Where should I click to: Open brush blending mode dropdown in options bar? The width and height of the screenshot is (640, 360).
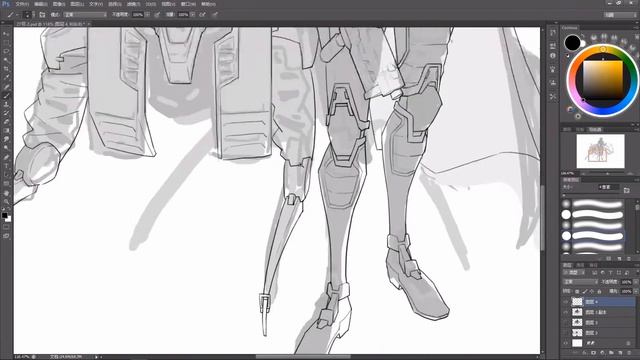click(85, 14)
